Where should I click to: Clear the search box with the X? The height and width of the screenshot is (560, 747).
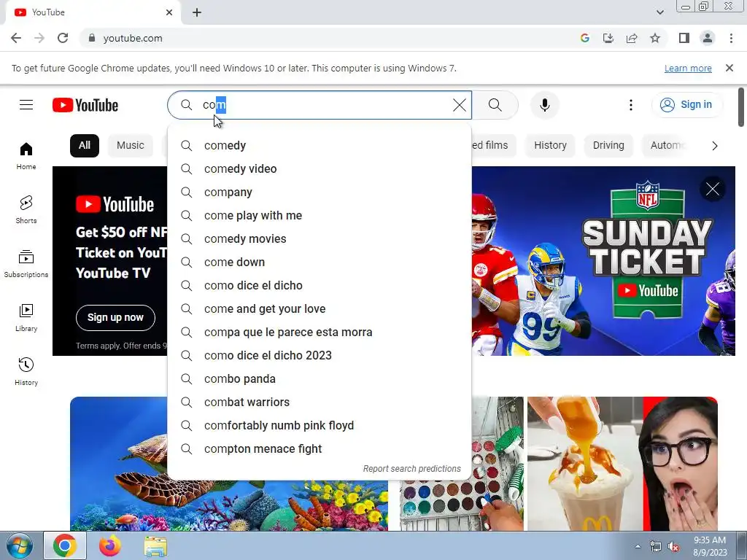(460, 105)
